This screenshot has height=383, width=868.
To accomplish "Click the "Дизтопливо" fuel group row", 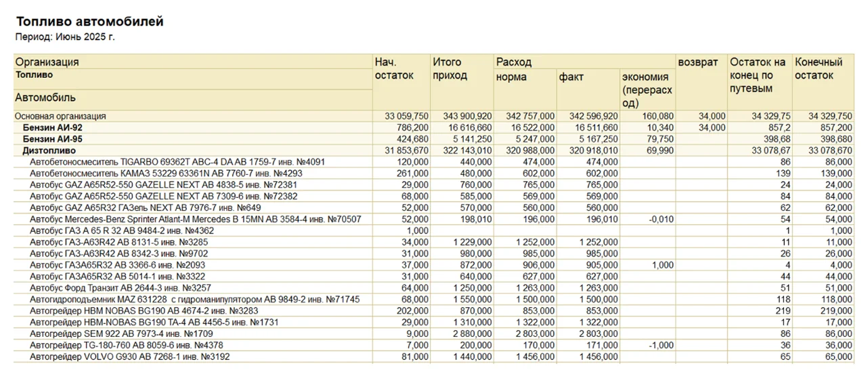I will (x=49, y=150).
